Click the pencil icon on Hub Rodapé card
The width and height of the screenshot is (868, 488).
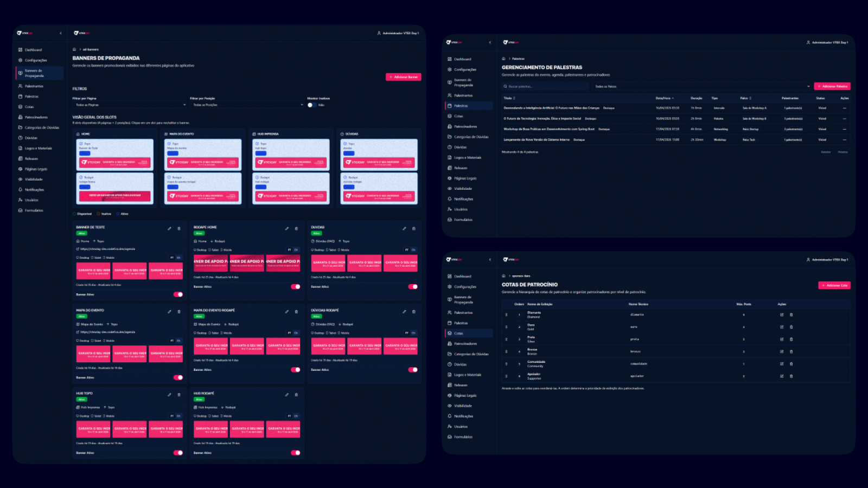[x=287, y=395]
